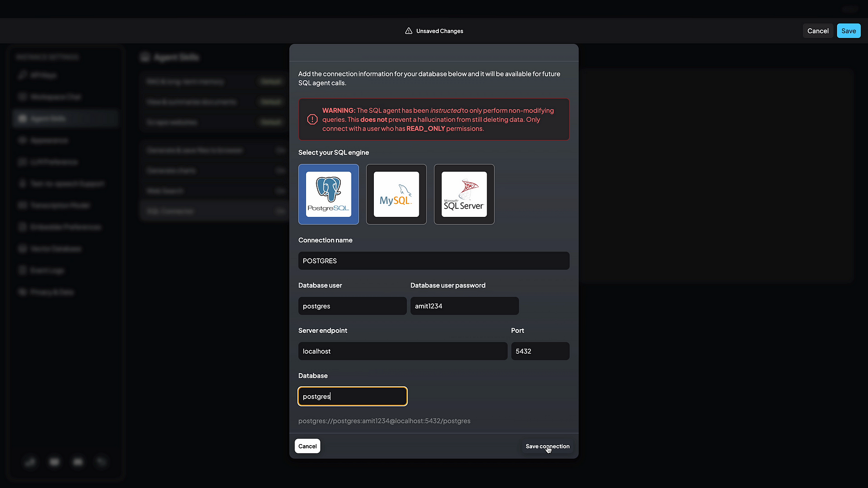Edit the Database user password field
868x488 pixels.
pos(464,306)
